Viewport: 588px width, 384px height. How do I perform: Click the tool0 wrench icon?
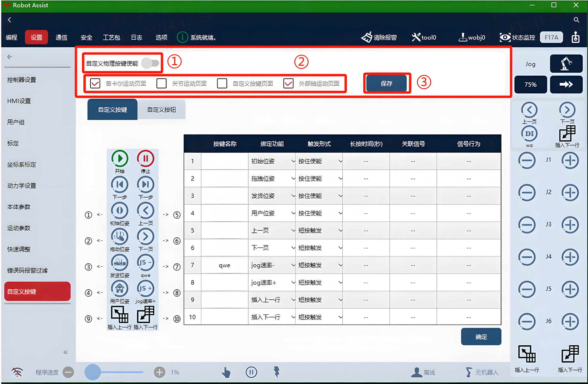click(x=416, y=37)
